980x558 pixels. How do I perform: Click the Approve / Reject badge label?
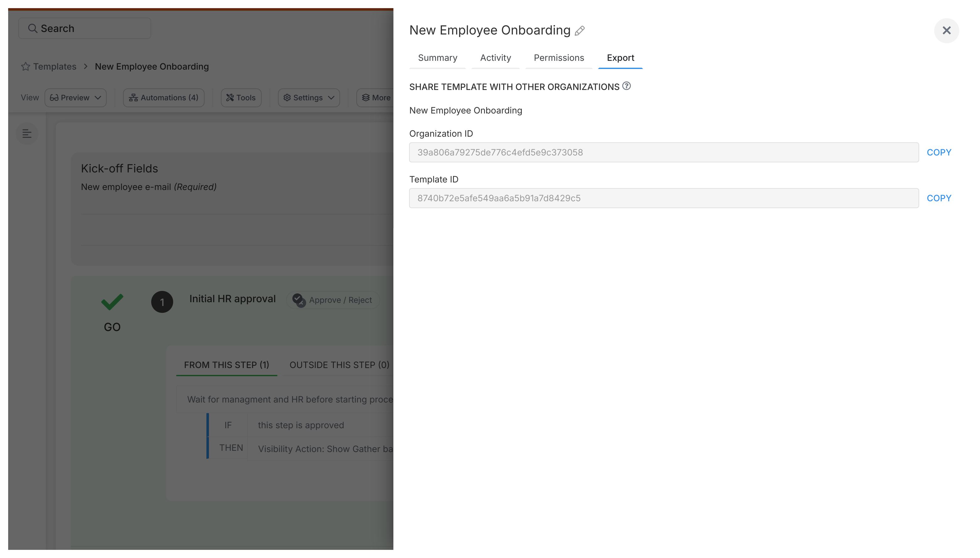pos(340,300)
